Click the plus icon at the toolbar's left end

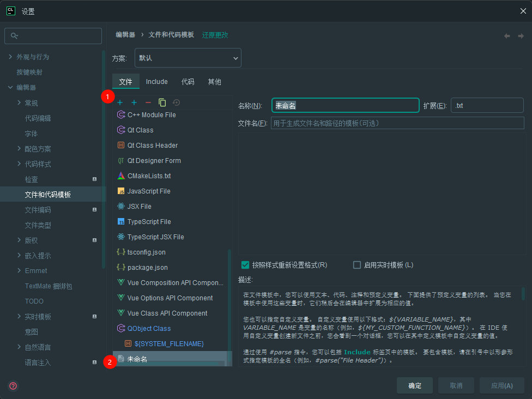[x=120, y=102]
